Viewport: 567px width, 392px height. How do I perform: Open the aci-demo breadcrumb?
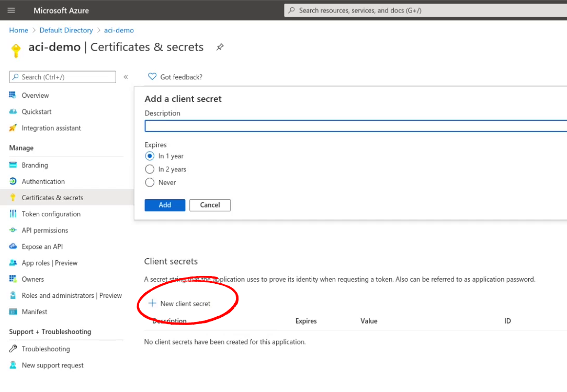[119, 30]
